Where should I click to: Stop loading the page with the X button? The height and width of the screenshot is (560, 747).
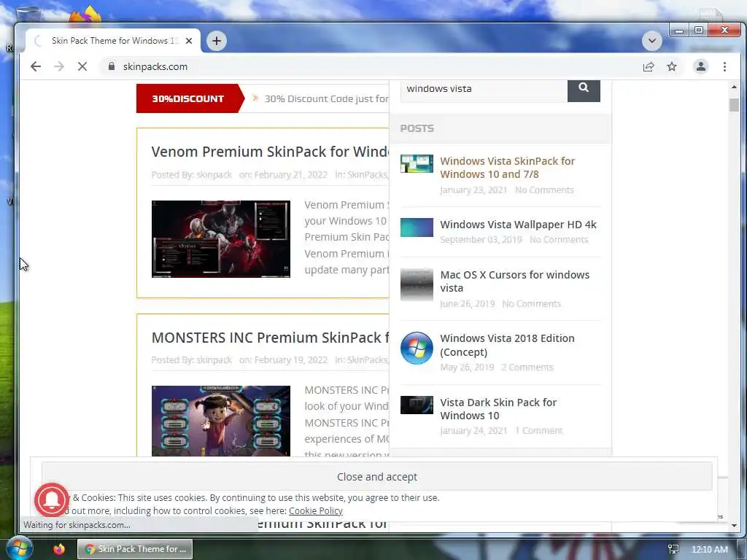[82, 66]
